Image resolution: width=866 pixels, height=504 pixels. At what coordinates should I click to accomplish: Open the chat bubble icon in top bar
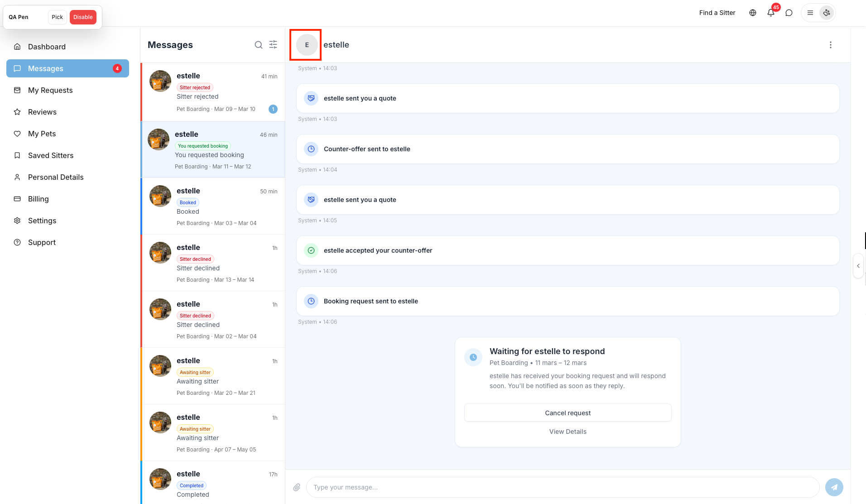(789, 13)
